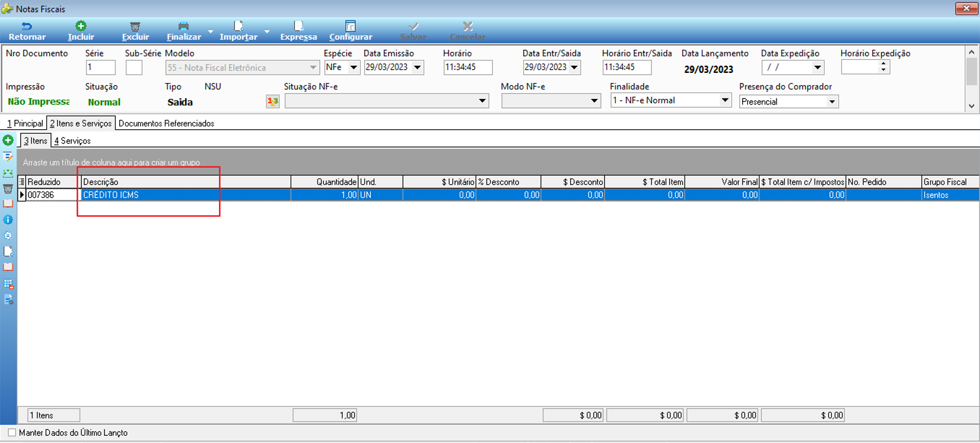
Task: Open the Data Emissão date picker arrow
Action: click(x=418, y=67)
